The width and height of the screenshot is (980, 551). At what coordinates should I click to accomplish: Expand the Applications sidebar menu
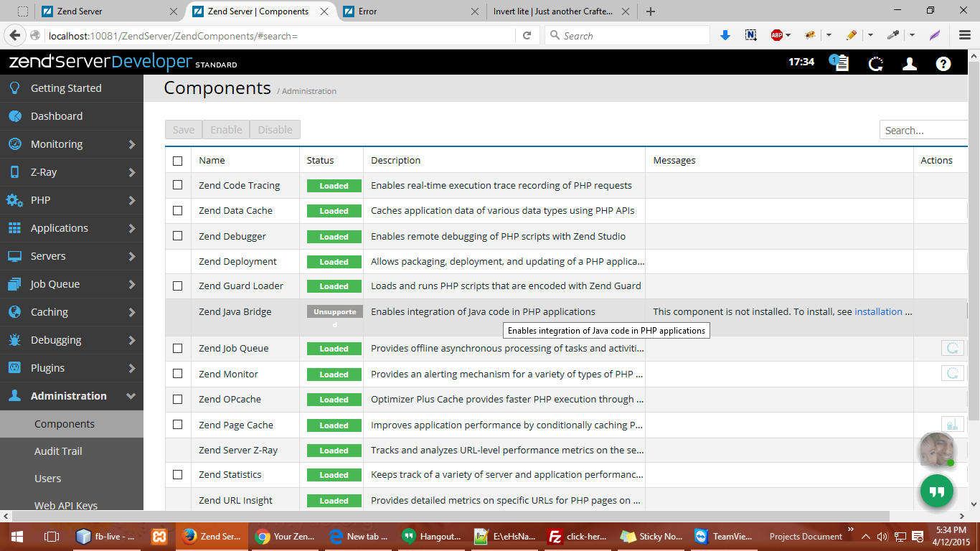coord(72,228)
